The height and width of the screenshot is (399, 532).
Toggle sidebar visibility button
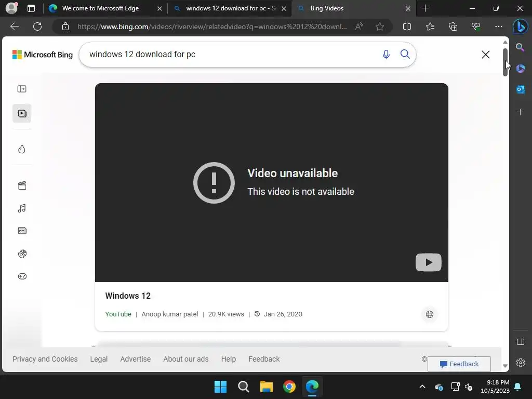pos(520,342)
